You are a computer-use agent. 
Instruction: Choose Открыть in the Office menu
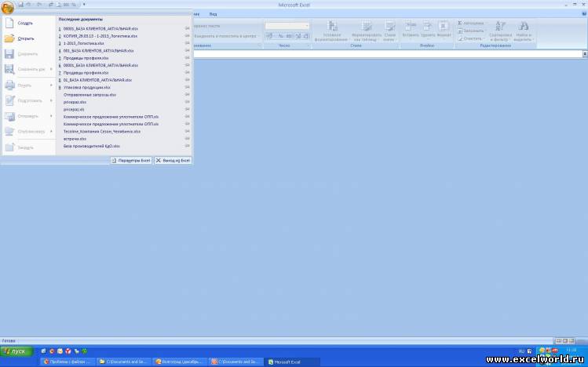click(26, 38)
